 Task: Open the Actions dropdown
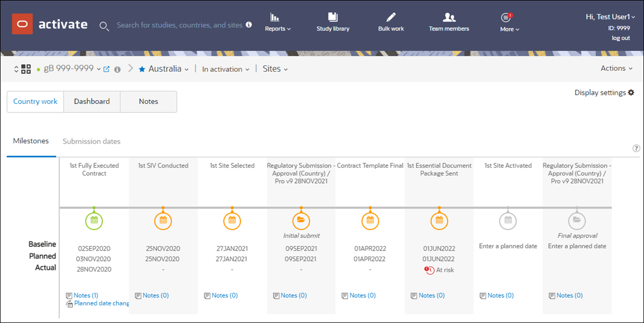point(617,69)
